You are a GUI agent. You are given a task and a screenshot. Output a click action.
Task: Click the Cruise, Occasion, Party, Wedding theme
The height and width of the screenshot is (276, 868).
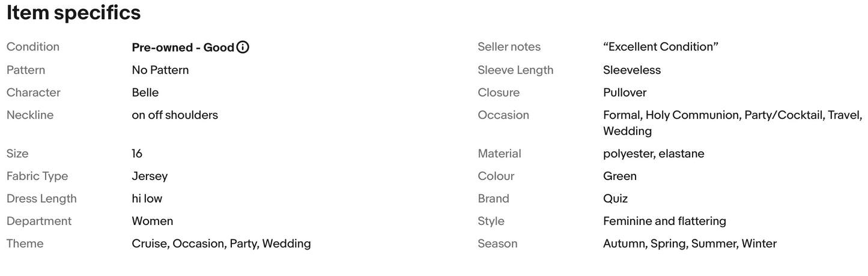(x=221, y=244)
